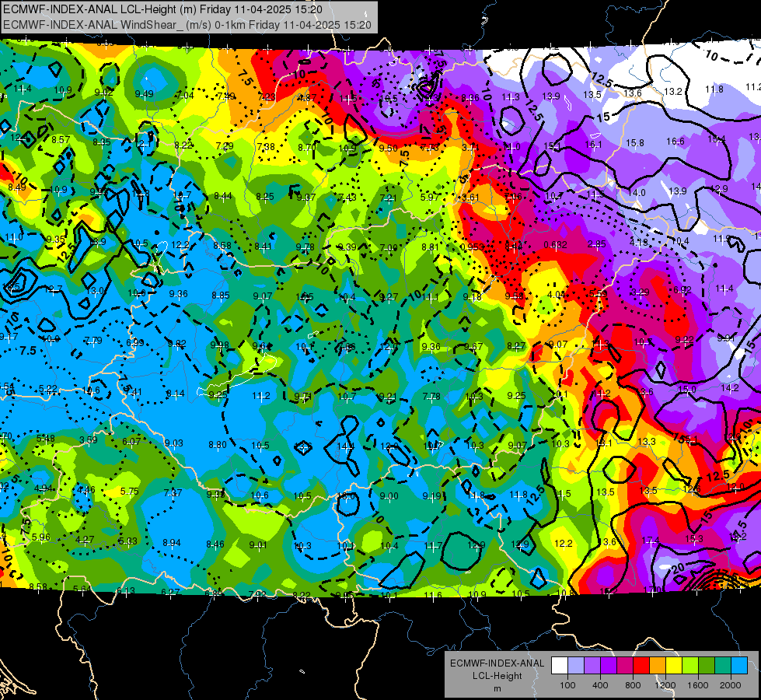Click the WindShear_ (m/s) 0-1km title line

(x=187, y=25)
